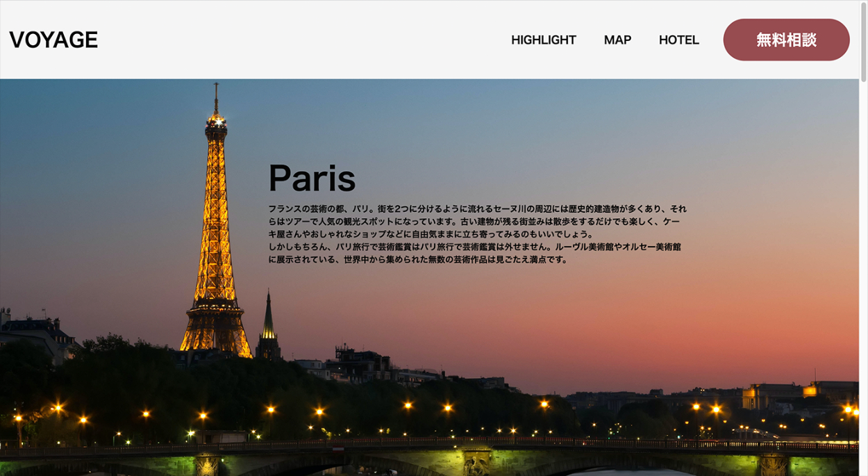Image resolution: width=868 pixels, height=476 pixels.
Task: Click the vertical scrollbar thumb
Action: click(863, 42)
